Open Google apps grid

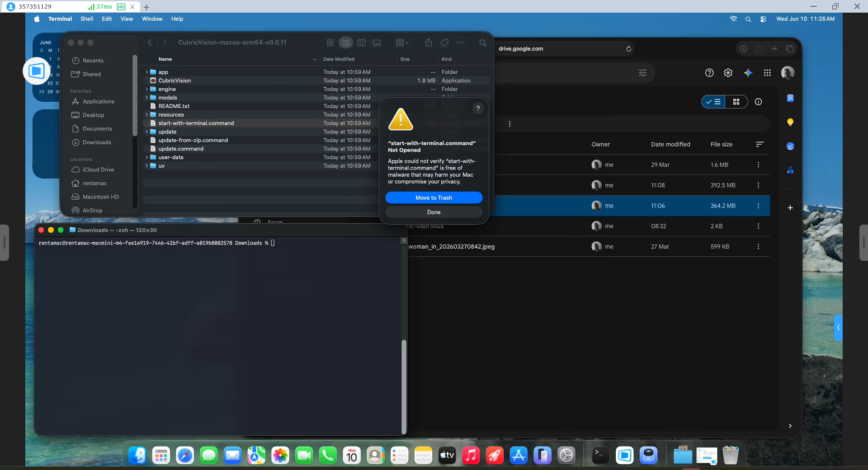(767, 73)
